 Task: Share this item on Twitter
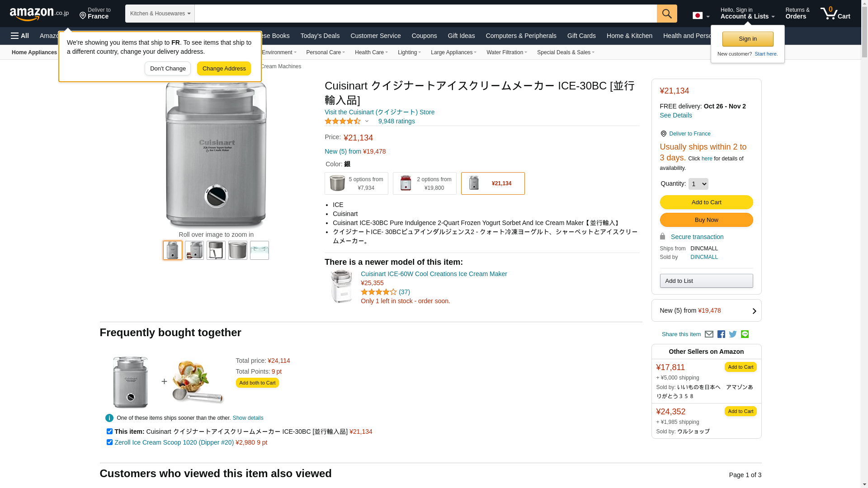point(733,334)
